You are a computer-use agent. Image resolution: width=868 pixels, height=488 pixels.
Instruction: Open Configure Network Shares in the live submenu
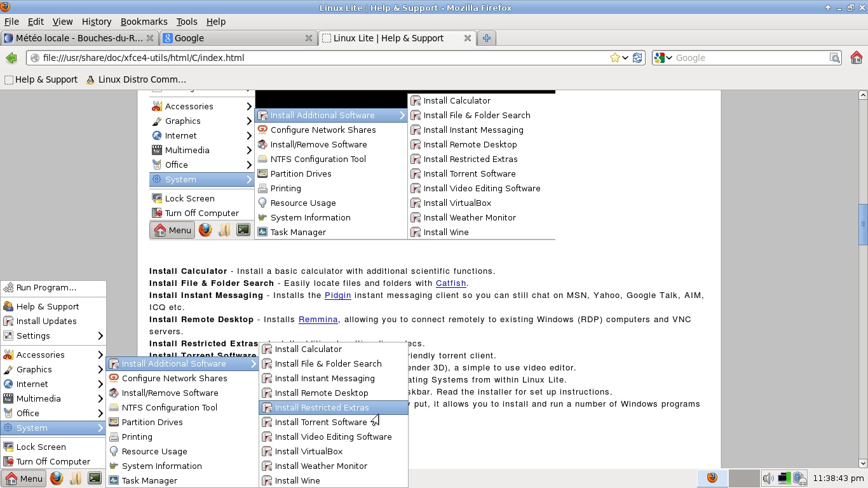(x=182, y=378)
